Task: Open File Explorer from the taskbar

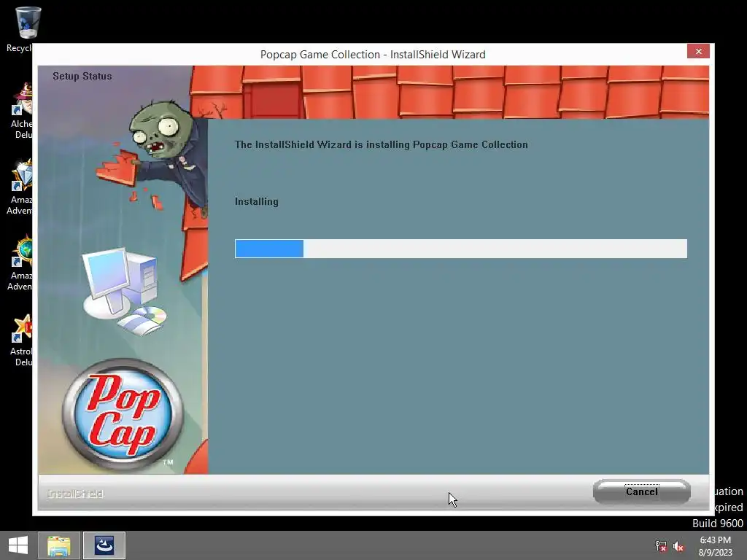Action: (58, 545)
